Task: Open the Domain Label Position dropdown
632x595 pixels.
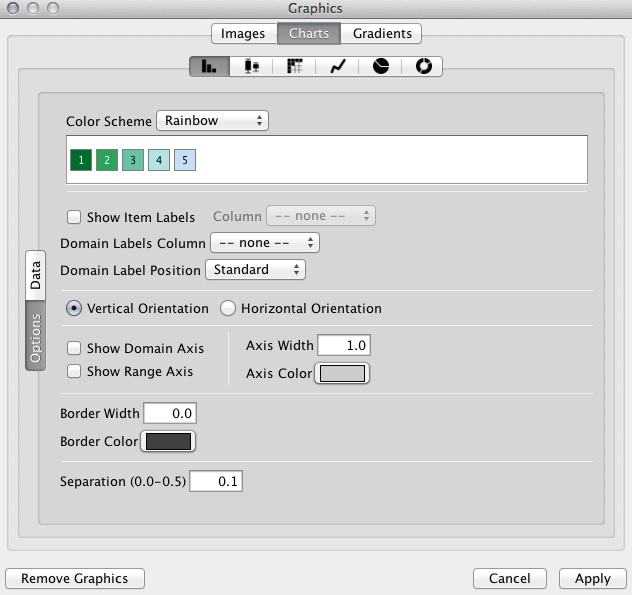Action: (x=255, y=270)
